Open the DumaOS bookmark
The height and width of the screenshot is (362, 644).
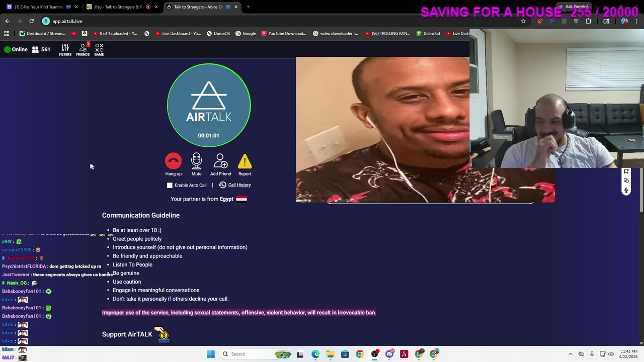tap(218, 34)
